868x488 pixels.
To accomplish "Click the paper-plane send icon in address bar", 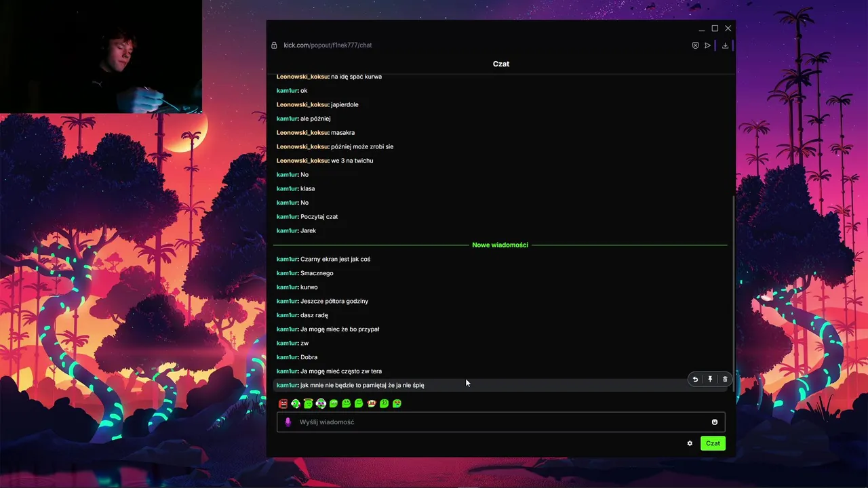I will click(x=707, y=45).
